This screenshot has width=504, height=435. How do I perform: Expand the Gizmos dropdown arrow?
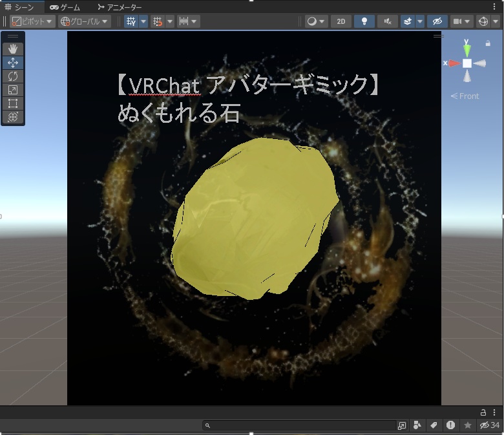coord(496,21)
